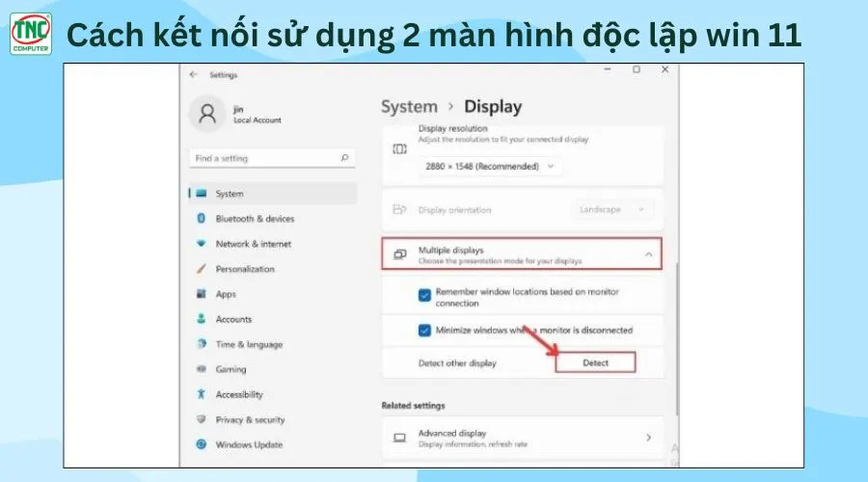Click the search magnifier icon

point(344,158)
